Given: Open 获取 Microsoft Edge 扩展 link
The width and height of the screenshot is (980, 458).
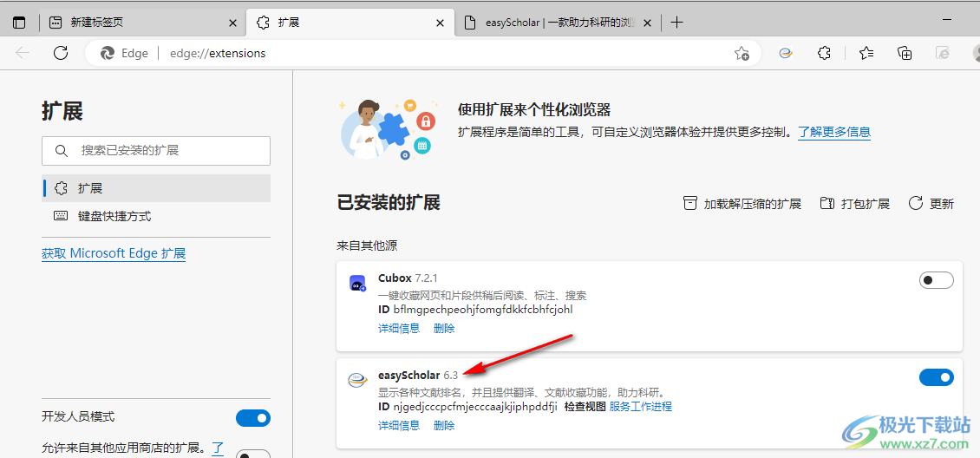Looking at the screenshot, I should pos(114,253).
